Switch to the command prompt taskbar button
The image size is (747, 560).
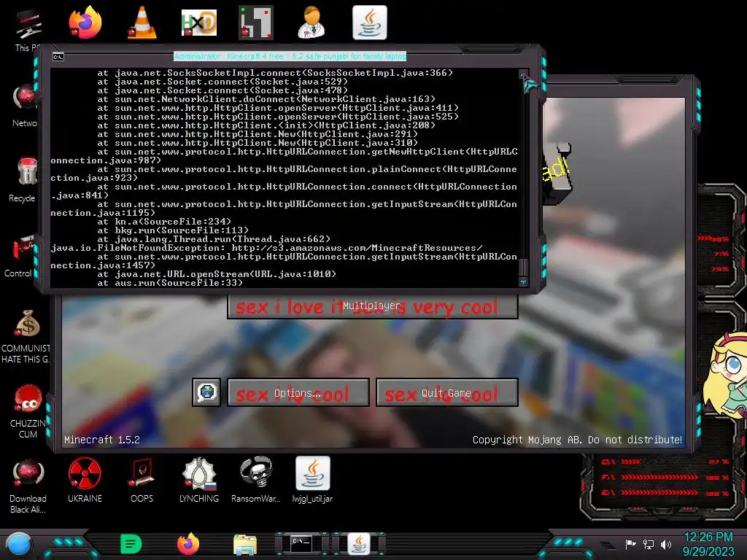click(302, 544)
